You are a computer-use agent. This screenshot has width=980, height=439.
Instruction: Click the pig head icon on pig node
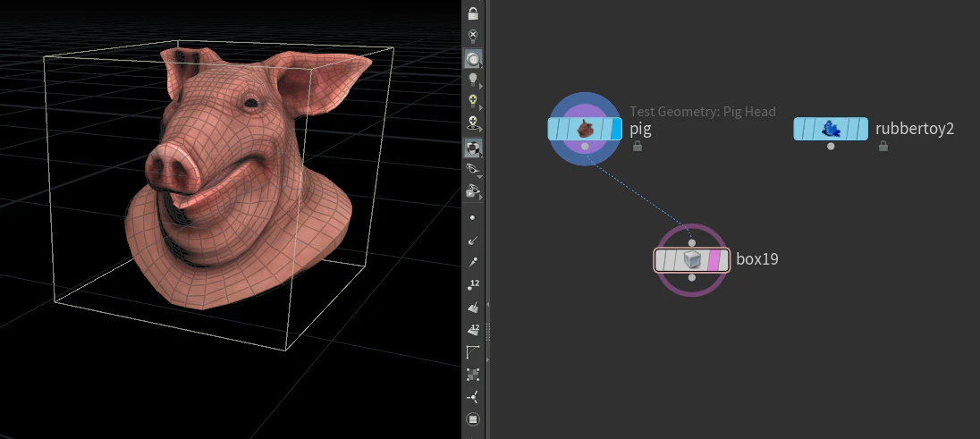585,129
